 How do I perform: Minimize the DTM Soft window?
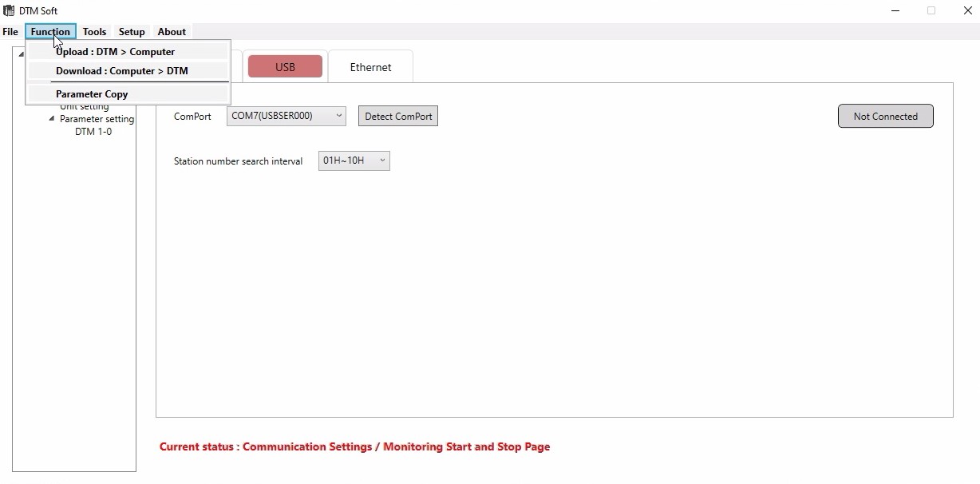895,10
